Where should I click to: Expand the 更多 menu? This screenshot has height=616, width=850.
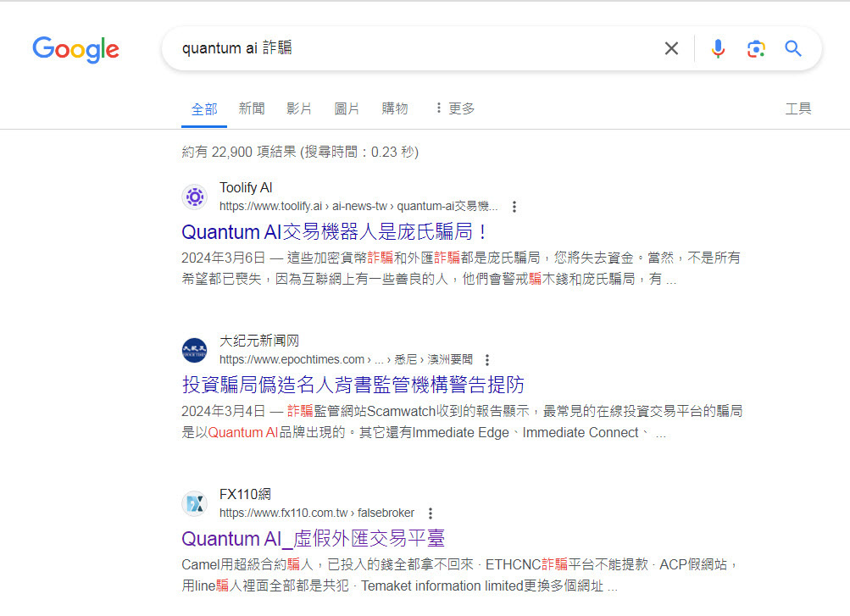(x=455, y=109)
